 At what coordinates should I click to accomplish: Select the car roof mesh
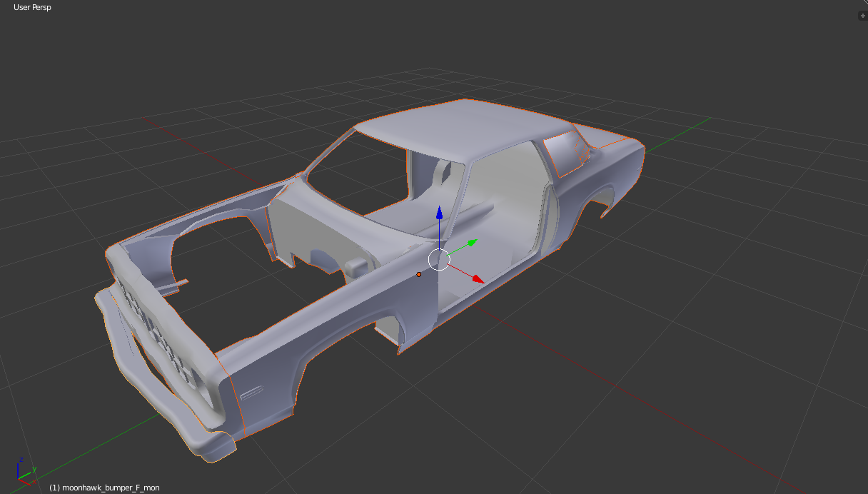pos(464,130)
